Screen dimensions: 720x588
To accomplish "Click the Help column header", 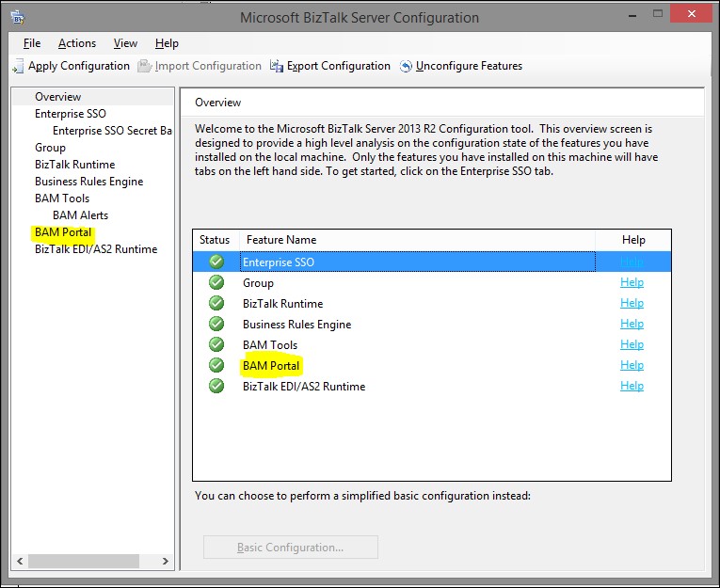I will coord(633,240).
